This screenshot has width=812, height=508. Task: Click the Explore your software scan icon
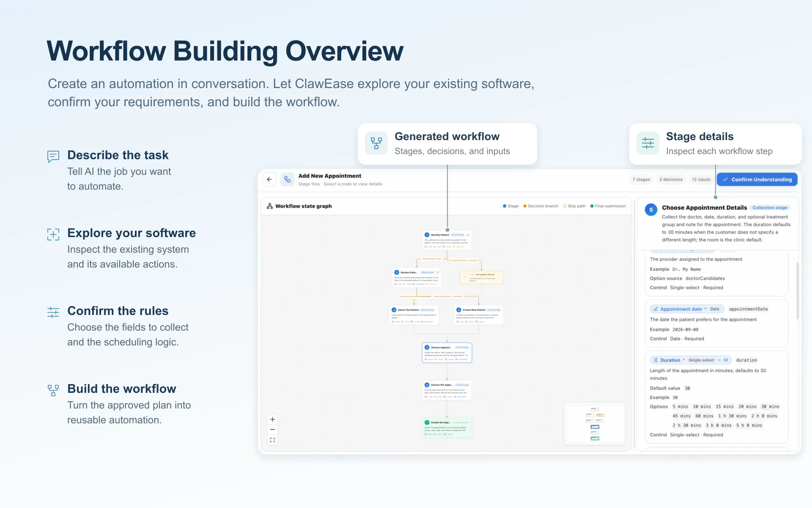point(53,235)
